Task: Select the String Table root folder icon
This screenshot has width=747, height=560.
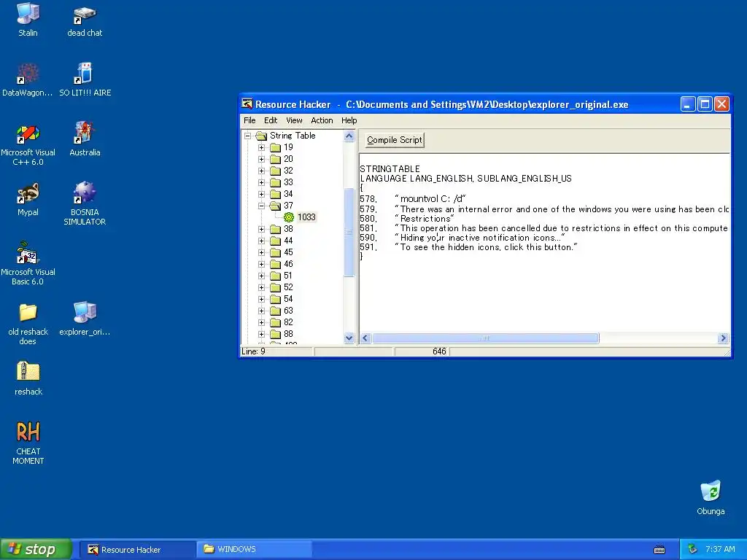Action: 262,136
